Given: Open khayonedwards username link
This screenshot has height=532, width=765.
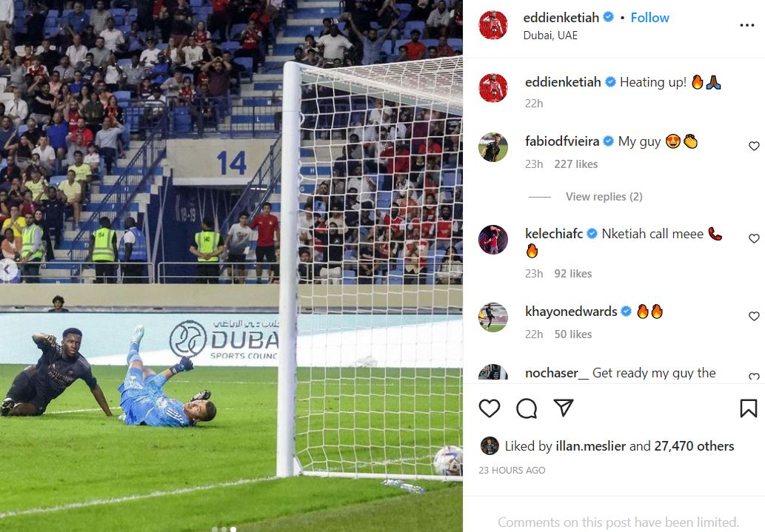Looking at the screenshot, I should [571, 311].
